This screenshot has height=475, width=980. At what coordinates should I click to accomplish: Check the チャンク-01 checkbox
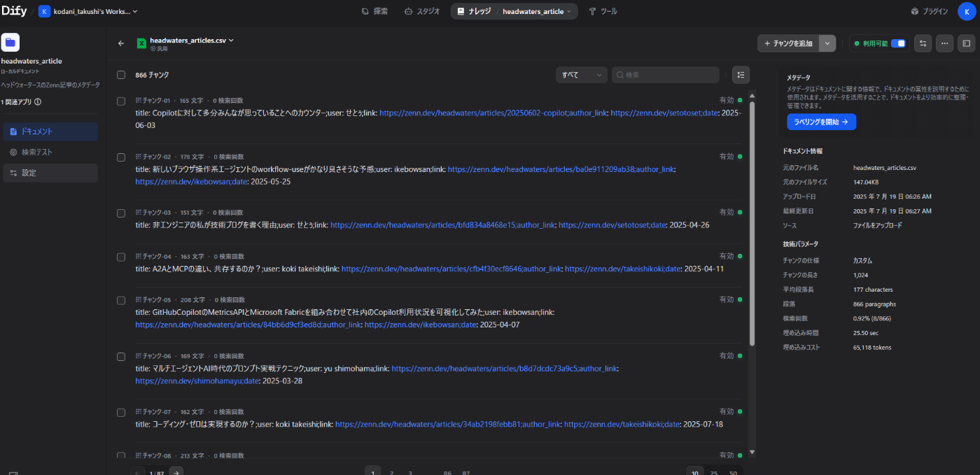coord(121,101)
